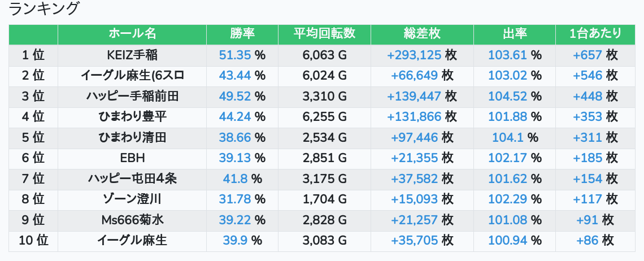Click the 51.35 win rate value

pos(234,55)
